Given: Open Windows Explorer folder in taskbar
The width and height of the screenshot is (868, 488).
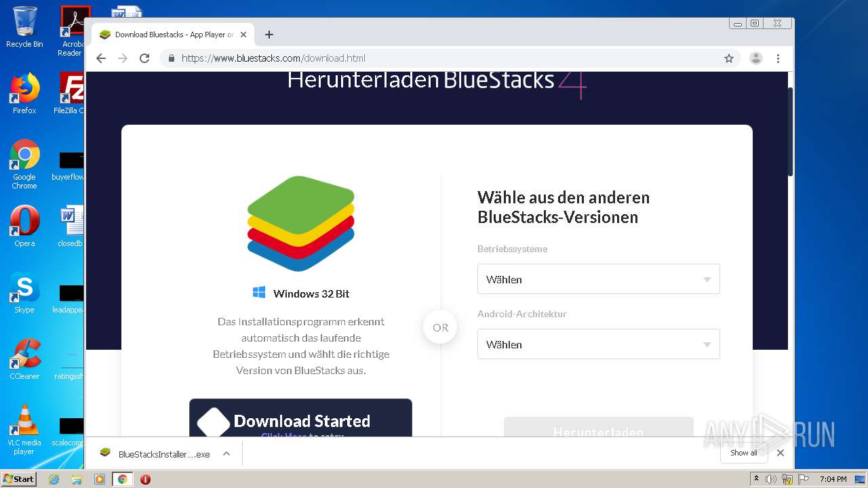Looking at the screenshot, I should 77,479.
